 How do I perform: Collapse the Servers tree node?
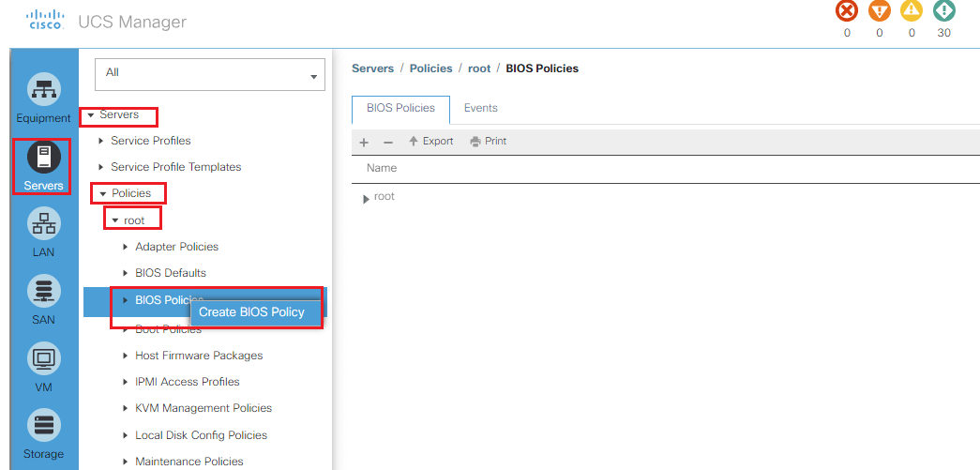click(x=91, y=115)
